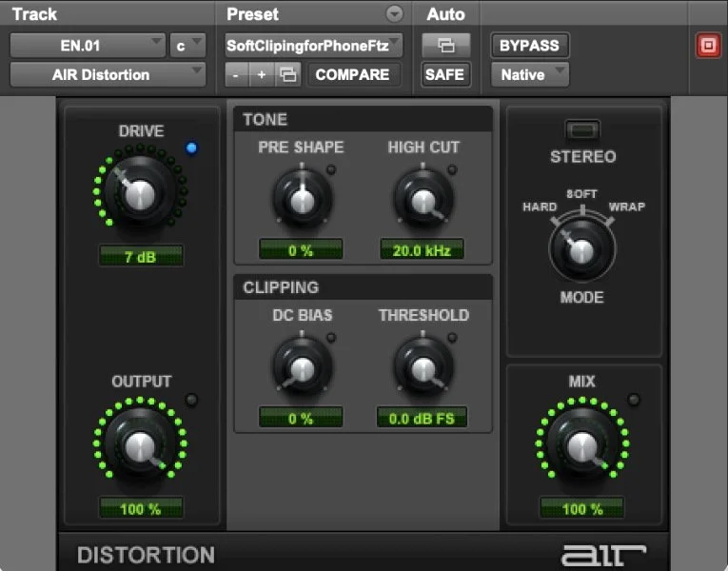Click the 20.0 kHz HIGH CUT field
The image size is (728, 571).
pos(422,250)
